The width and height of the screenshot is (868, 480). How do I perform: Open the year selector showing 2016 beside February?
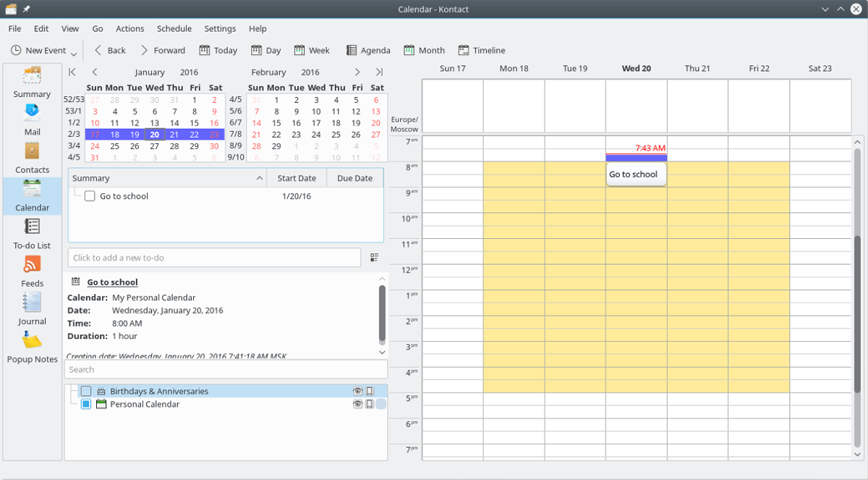(310, 72)
